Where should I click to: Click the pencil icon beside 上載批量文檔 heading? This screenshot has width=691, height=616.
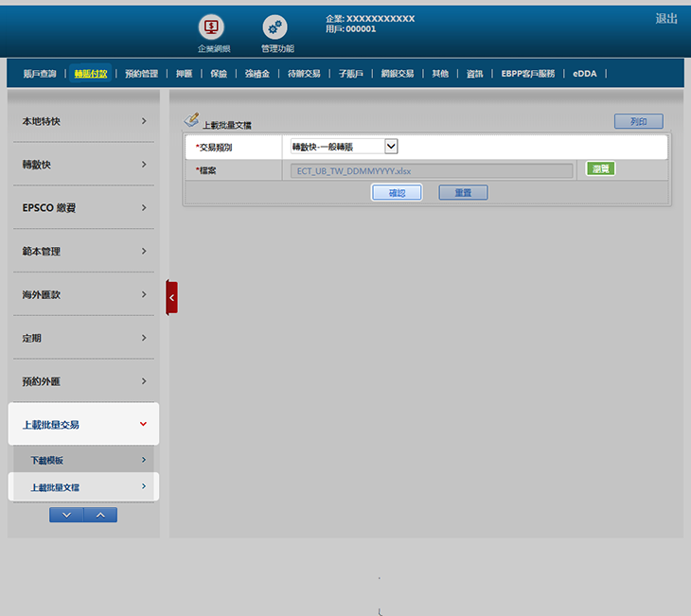191,121
